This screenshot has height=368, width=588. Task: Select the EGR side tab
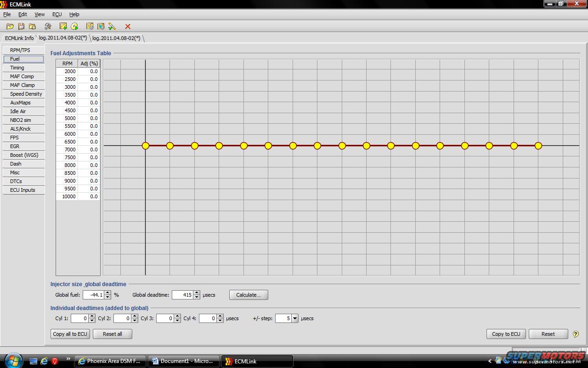click(23, 146)
